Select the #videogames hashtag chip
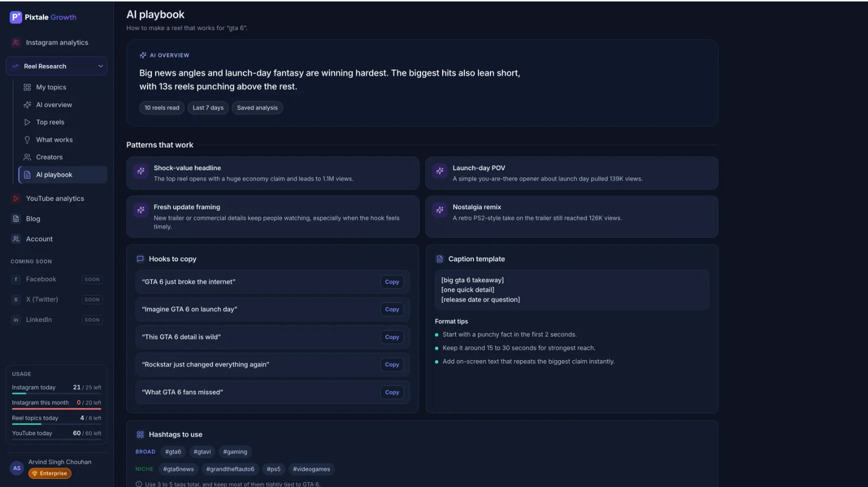This screenshot has width=868, height=487. click(311, 469)
